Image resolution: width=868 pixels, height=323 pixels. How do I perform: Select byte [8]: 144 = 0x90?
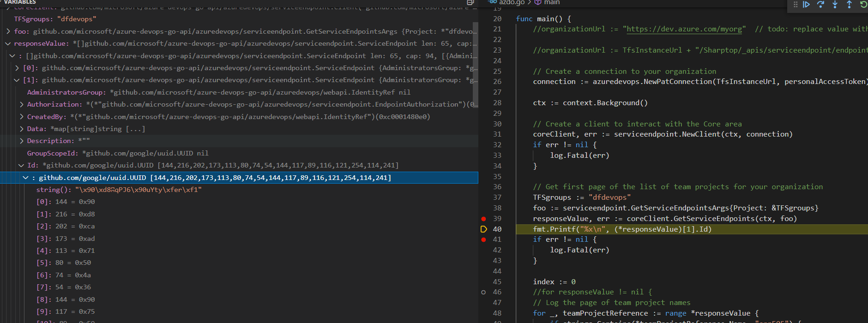point(239,299)
